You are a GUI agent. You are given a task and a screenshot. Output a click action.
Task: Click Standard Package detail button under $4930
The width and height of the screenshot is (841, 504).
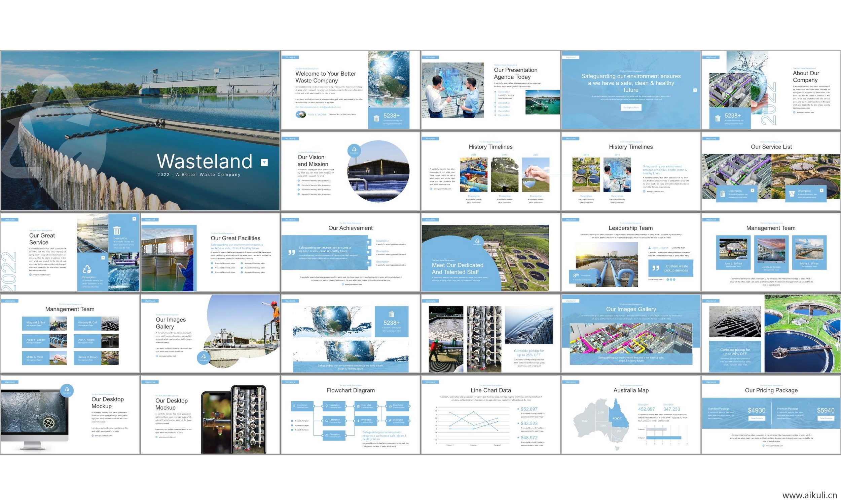click(757, 418)
